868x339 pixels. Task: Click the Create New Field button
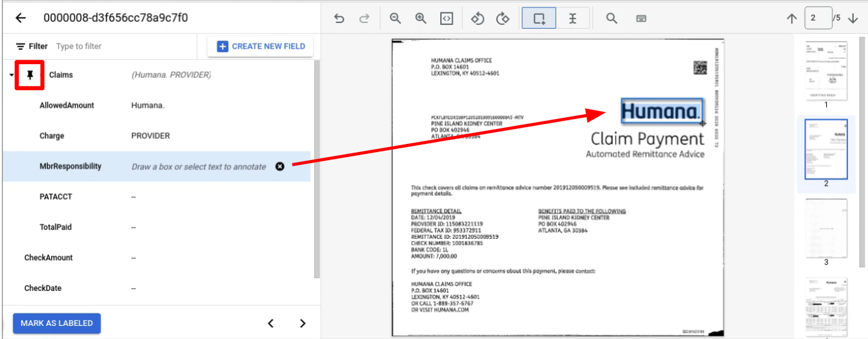[261, 46]
